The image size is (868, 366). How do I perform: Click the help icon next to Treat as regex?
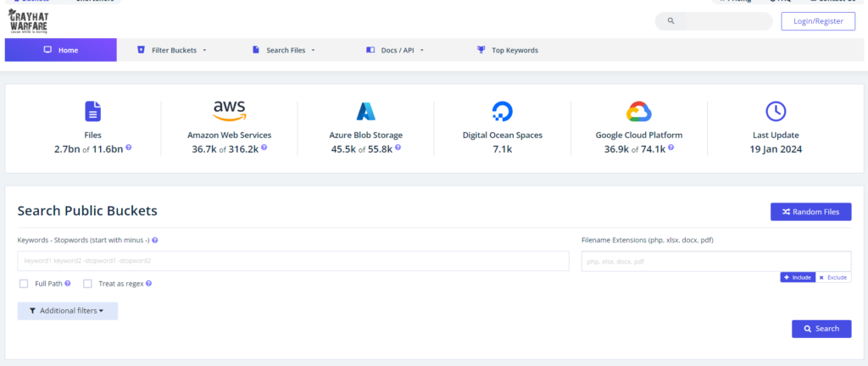148,284
